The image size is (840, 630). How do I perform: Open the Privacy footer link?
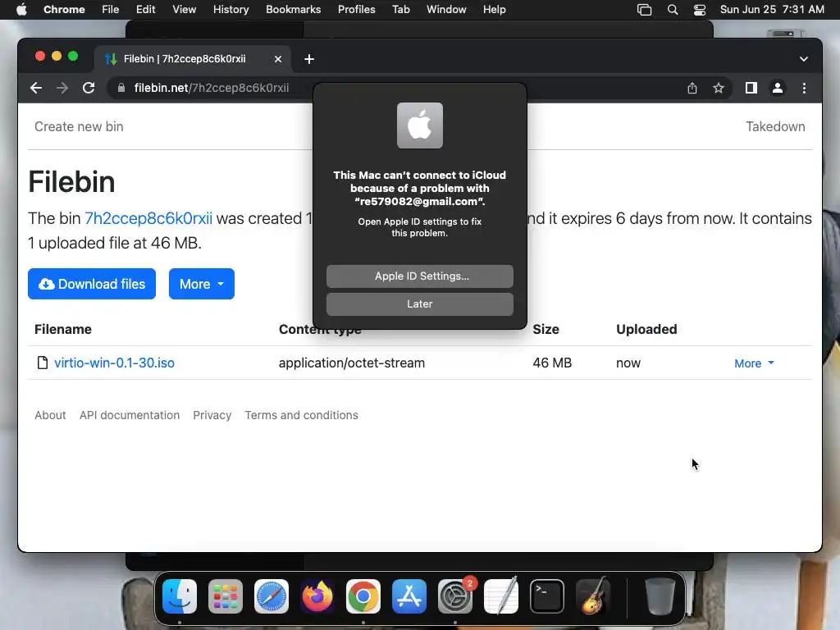click(x=212, y=415)
